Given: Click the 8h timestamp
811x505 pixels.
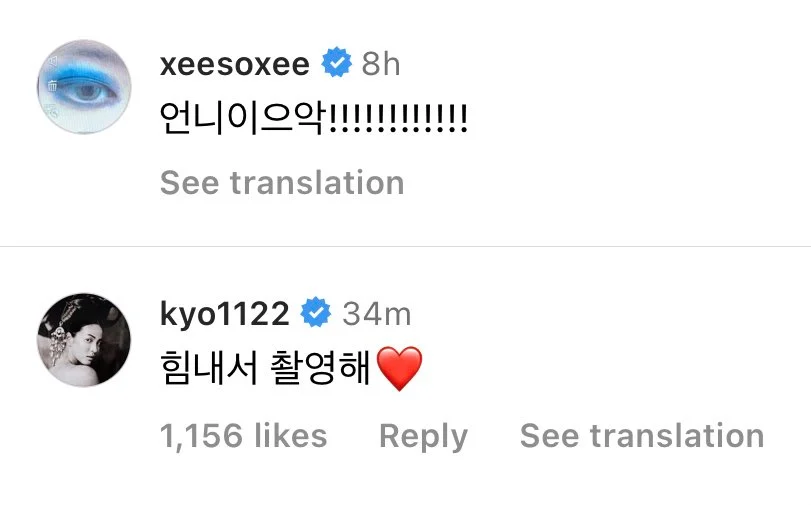Looking at the screenshot, I should click(x=381, y=64).
